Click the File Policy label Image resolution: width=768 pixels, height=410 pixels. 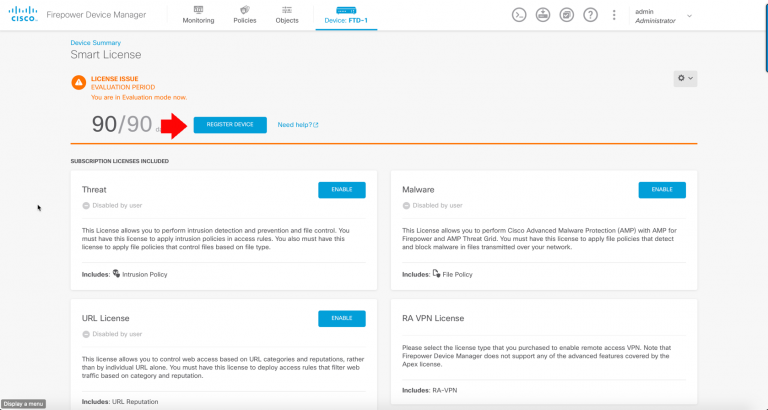[457, 275]
